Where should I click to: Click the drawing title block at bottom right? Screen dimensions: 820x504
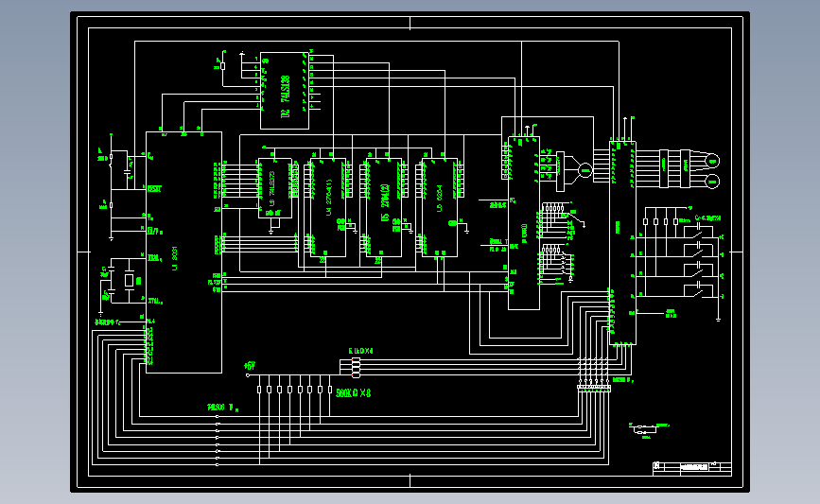(x=692, y=468)
